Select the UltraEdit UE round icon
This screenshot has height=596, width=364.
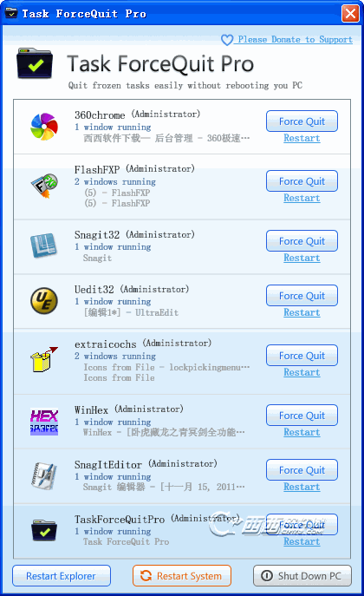[x=44, y=301]
